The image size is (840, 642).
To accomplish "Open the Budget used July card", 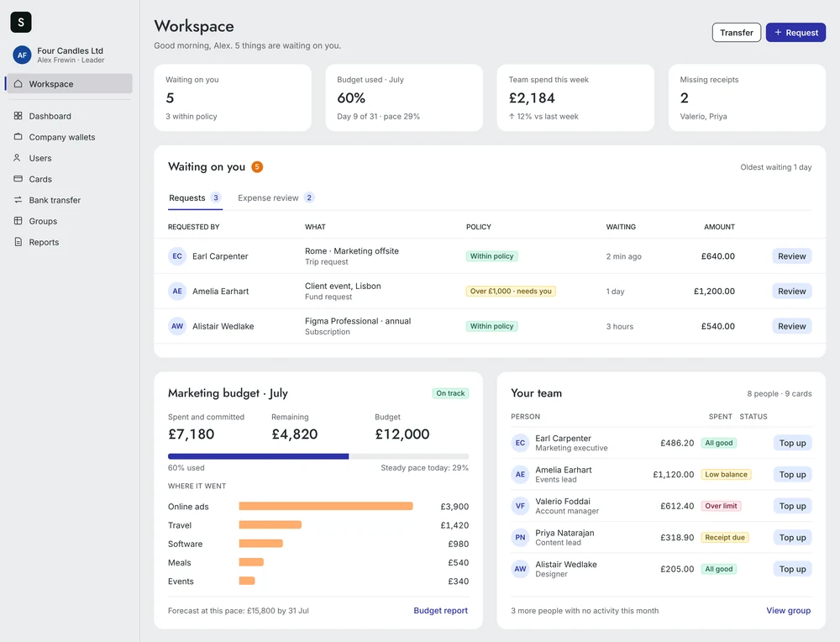I will coord(404,97).
